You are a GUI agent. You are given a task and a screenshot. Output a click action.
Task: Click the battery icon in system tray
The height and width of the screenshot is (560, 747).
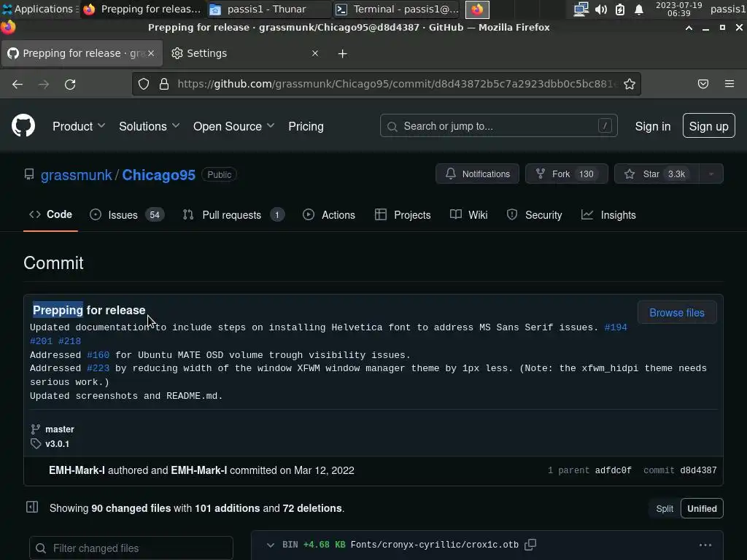pos(620,9)
